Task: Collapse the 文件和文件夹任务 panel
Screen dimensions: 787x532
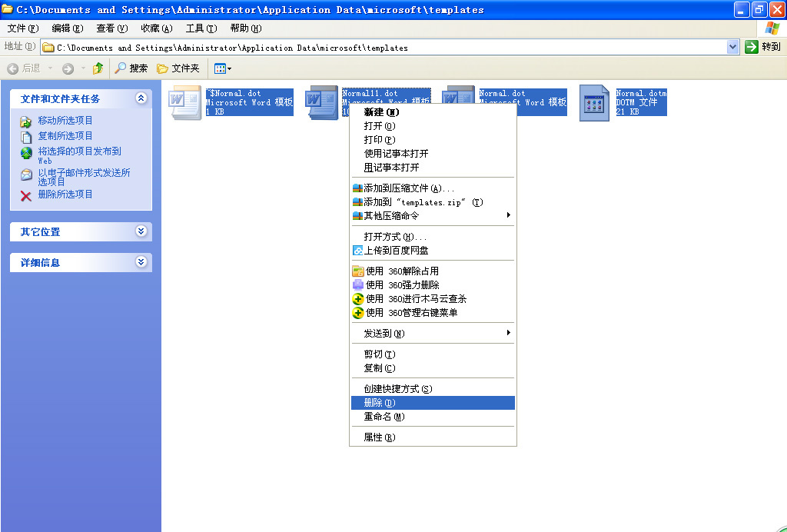Action: [x=141, y=98]
